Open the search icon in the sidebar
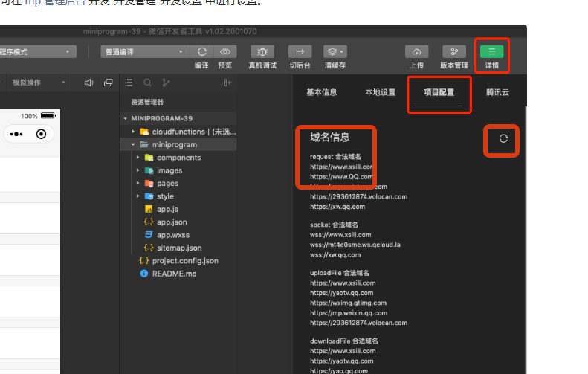The height and width of the screenshot is (374, 588). coord(147,83)
